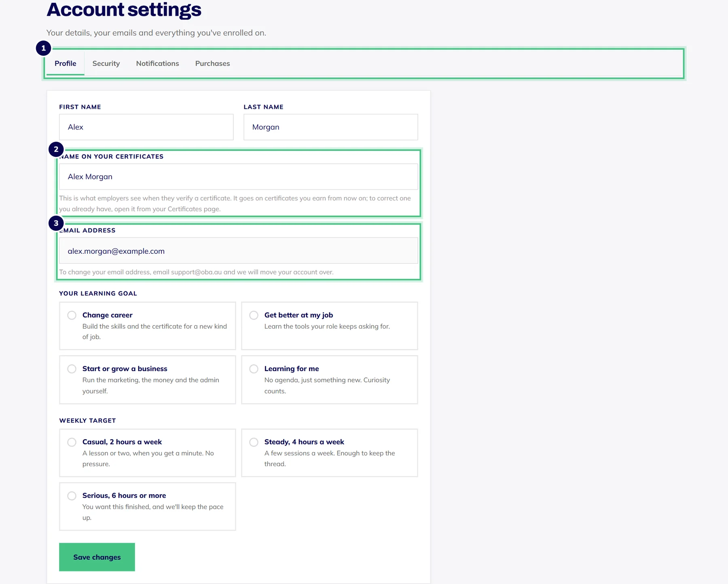Image resolution: width=728 pixels, height=584 pixels.
Task: Click the First Name field containing Alex
Action: (x=146, y=127)
